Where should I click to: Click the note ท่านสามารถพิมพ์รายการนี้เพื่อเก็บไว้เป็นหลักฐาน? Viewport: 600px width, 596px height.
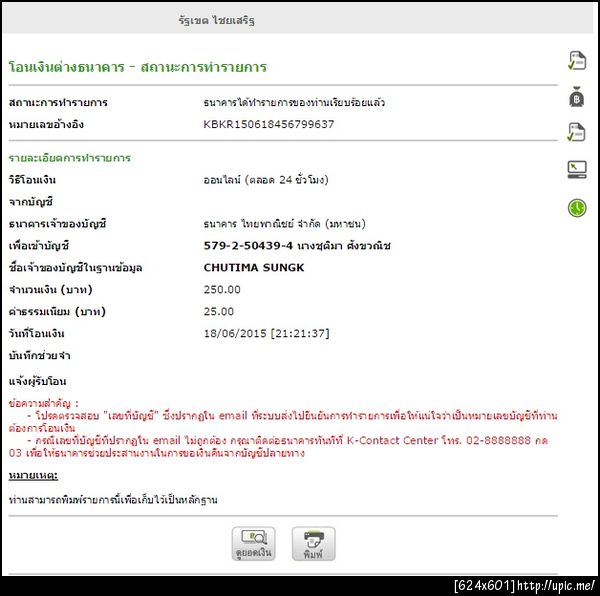[113, 500]
